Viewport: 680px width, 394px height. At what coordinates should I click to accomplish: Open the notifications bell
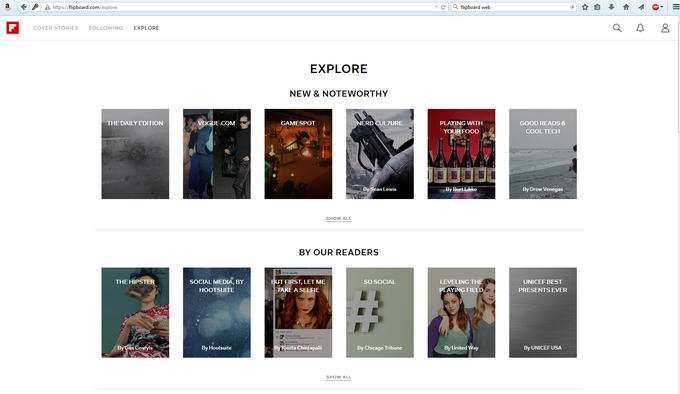point(640,28)
